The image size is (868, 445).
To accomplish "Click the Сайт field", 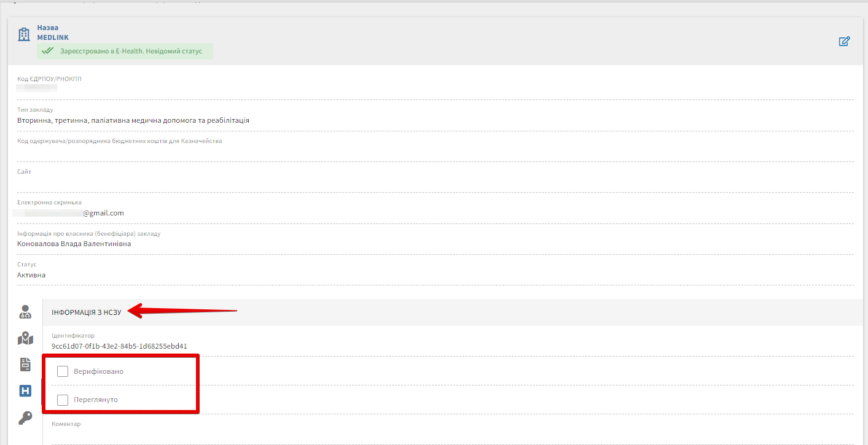I will (x=430, y=182).
